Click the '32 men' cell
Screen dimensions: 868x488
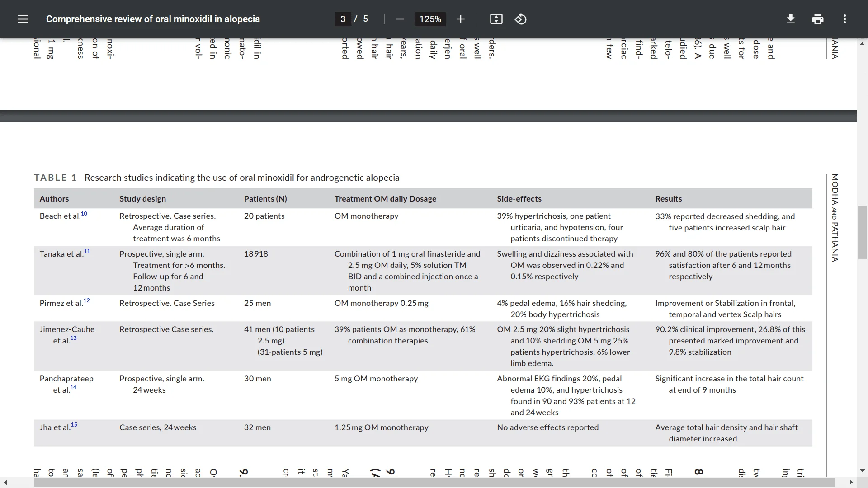point(257,427)
